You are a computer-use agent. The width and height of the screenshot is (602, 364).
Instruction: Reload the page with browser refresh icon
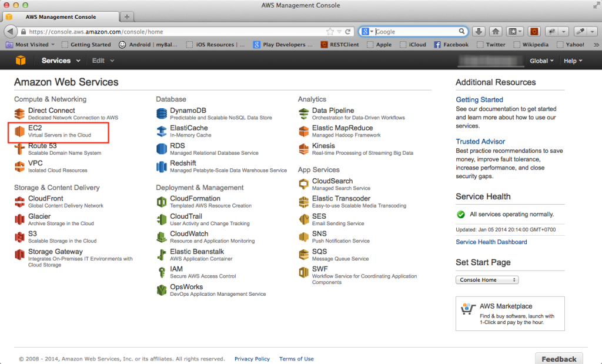point(348,32)
